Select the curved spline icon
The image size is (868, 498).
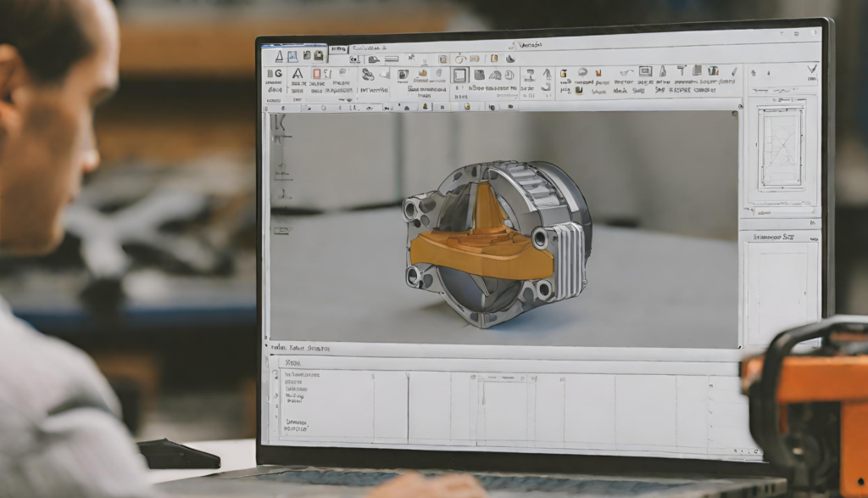[626, 72]
